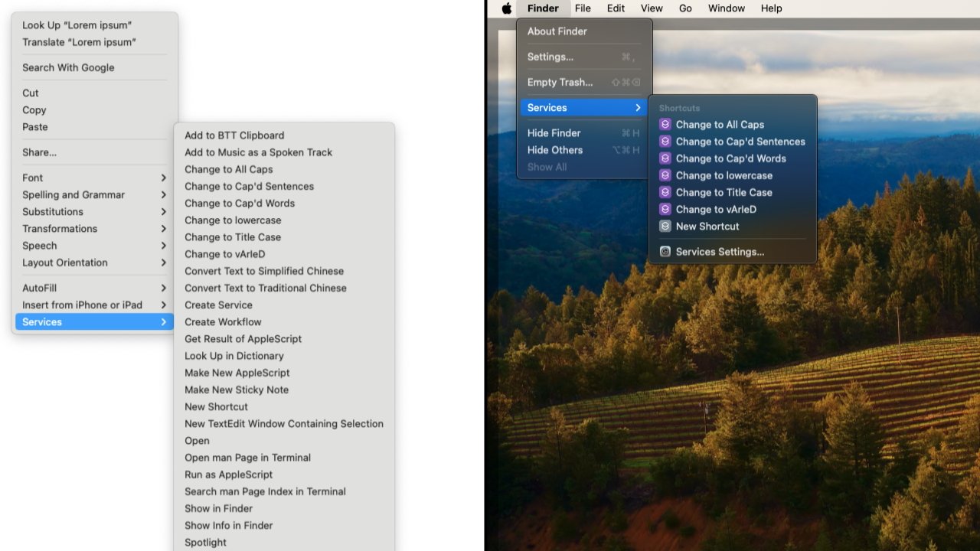Click the gear icon beside Services Settings
This screenshot has height=551, width=980.
[665, 251]
